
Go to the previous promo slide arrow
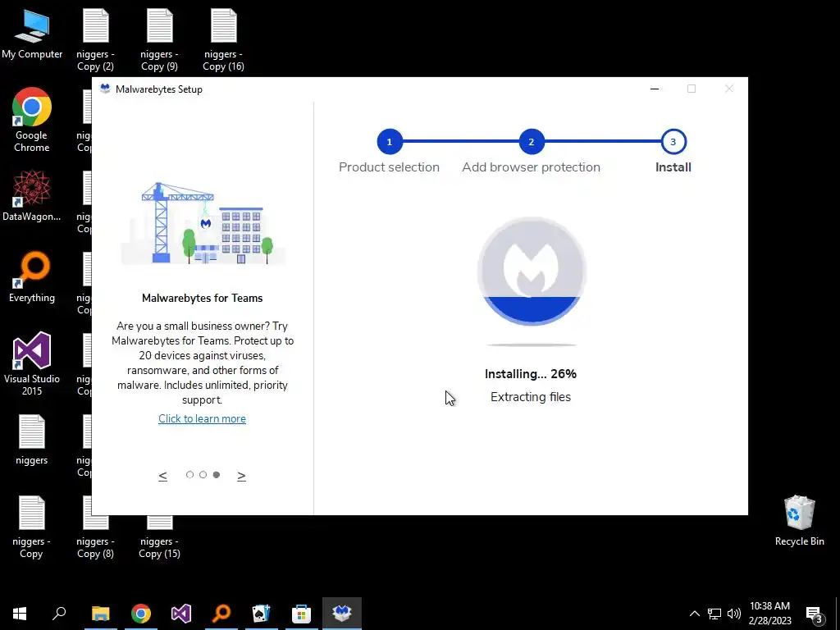pos(163,475)
